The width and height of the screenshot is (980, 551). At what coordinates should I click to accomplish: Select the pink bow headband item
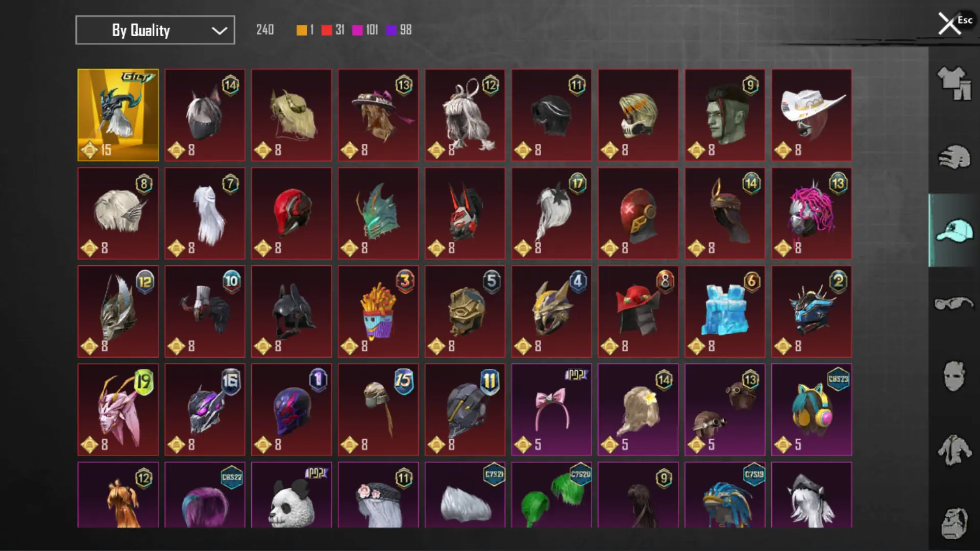[552, 410]
